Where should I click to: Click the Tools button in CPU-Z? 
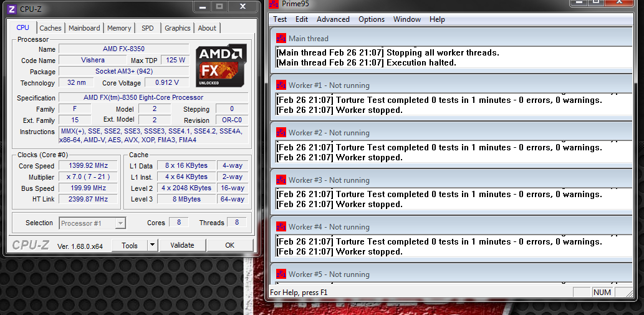point(130,245)
